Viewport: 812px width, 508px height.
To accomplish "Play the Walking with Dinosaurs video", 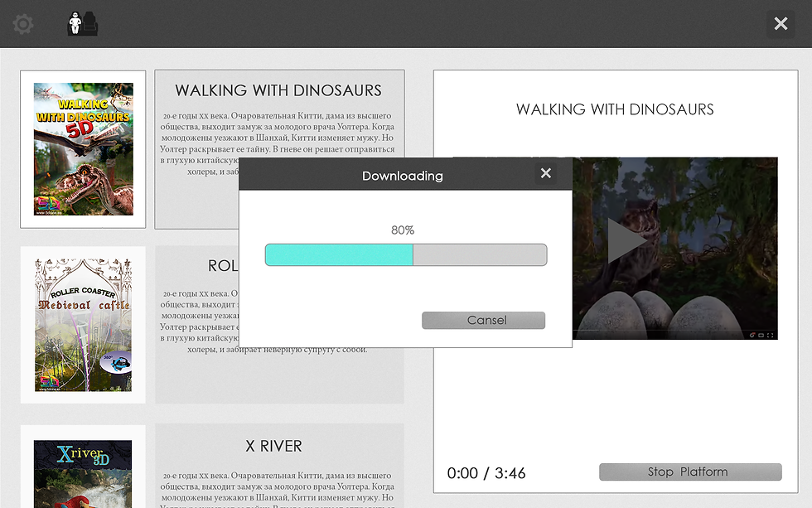I will 626,241.
